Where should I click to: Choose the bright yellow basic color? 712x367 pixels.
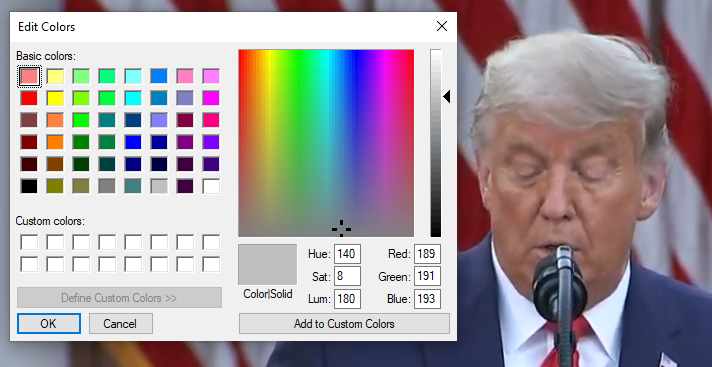pyautogui.click(x=55, y=98)
